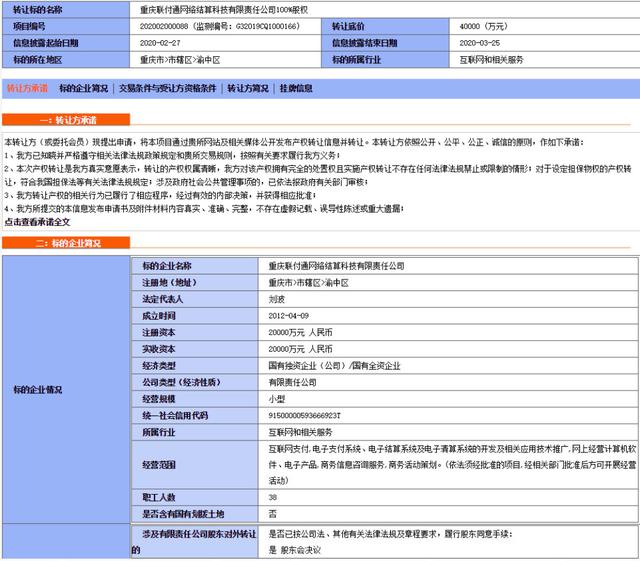Image resolution: width=640 pixels, height=561 pixels.
Task: Select project title 重庆联付通网络结算科技有限责任公司100%股权
Action: (x=224, y=10)
